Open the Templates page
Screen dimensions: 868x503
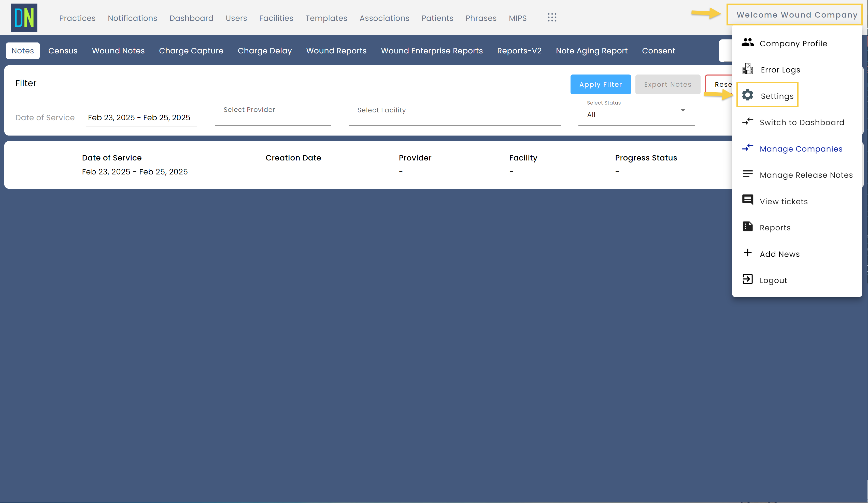point(326,18)
